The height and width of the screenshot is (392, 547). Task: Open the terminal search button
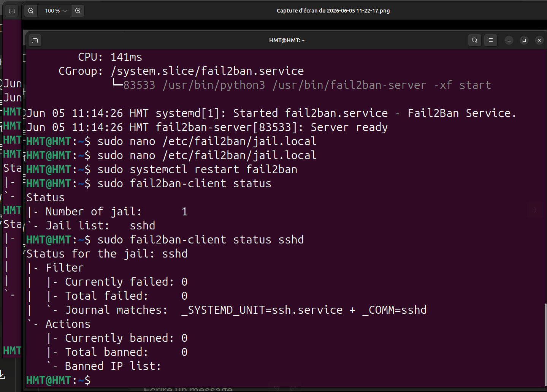coord(474,40)
